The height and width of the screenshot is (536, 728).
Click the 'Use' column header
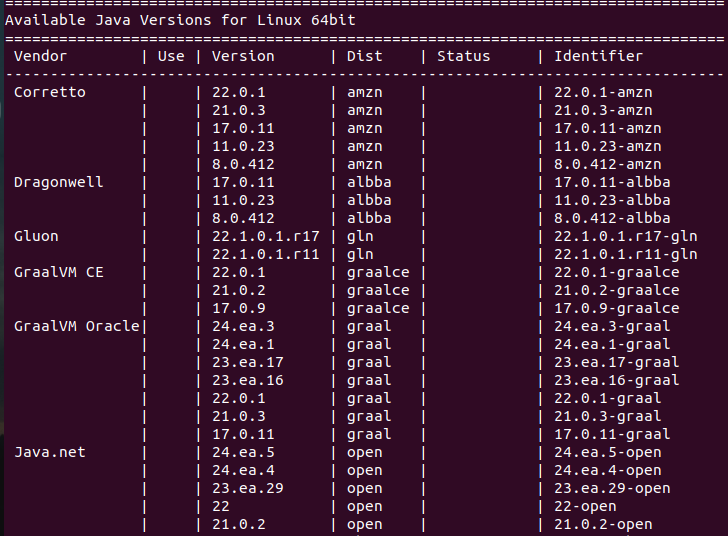coord(171,56)
